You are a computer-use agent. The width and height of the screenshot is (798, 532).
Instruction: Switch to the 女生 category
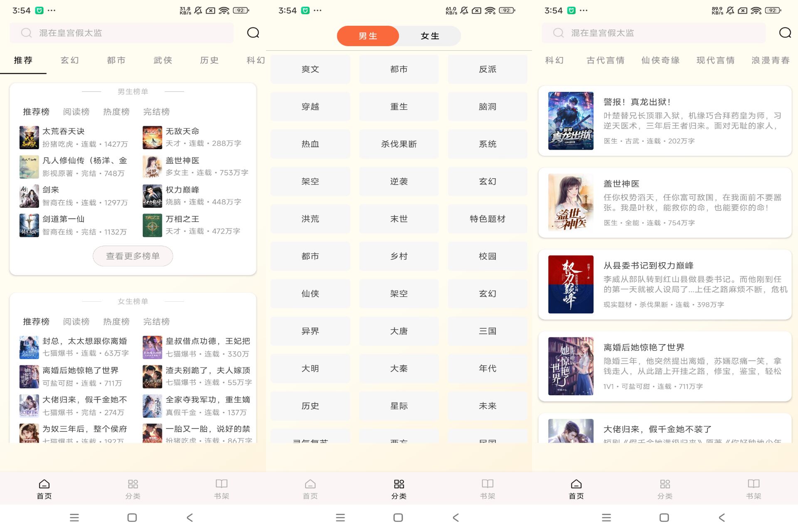429,36
